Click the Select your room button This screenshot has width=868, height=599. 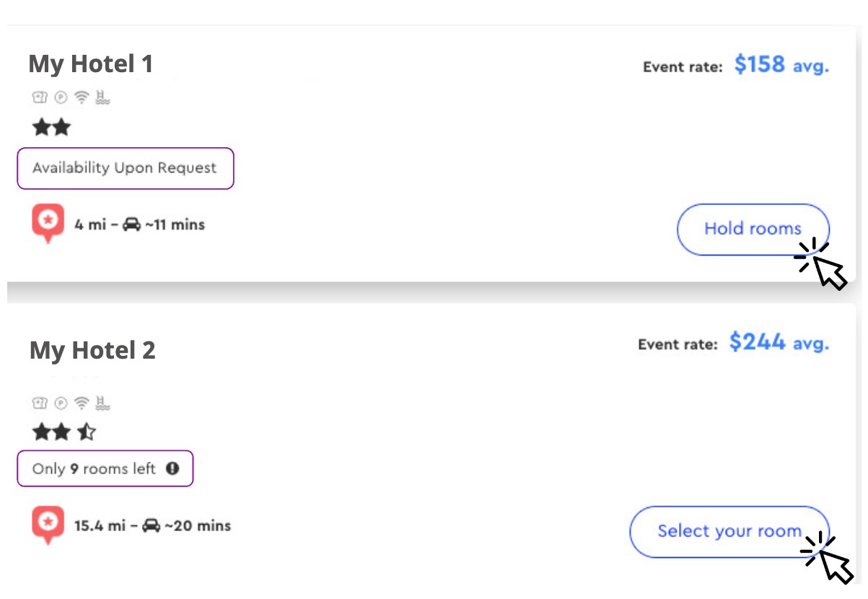[729, 532]
